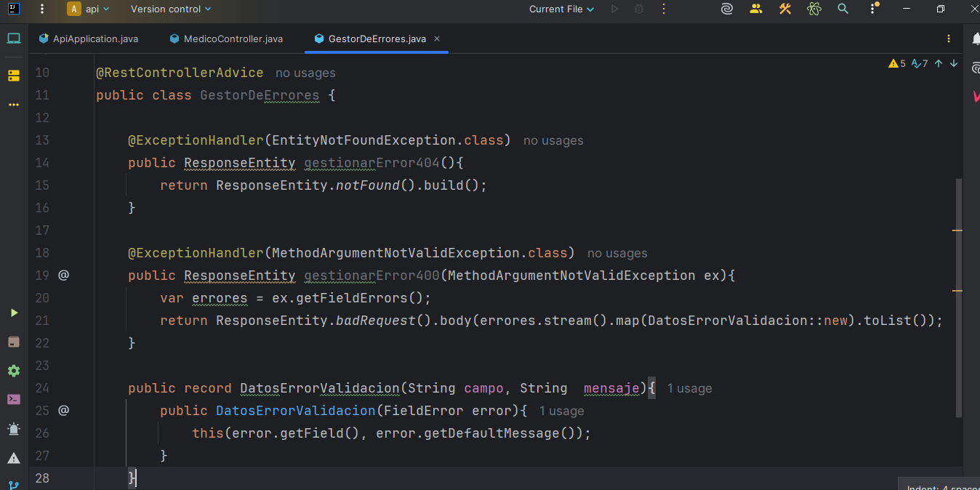This screenshot has height=490, width=980.
Task: Click the lower yellow warning stripe on scrollbar
Action: click(957, 291)
